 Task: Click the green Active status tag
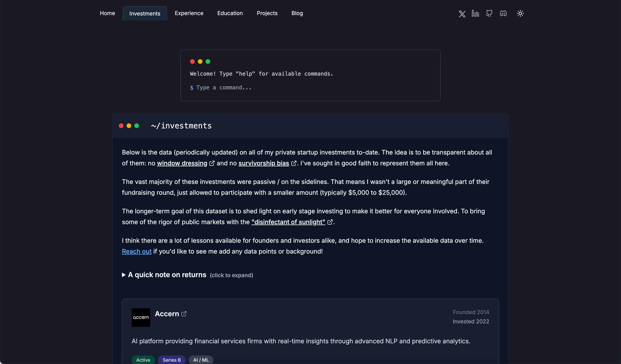(x=143, y=360)
